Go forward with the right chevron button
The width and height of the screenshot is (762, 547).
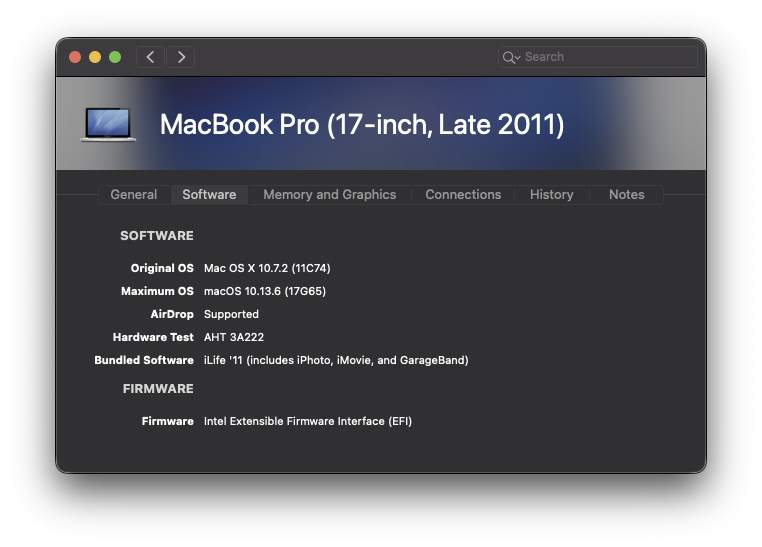pyautogui.click(x=181, y=57)
